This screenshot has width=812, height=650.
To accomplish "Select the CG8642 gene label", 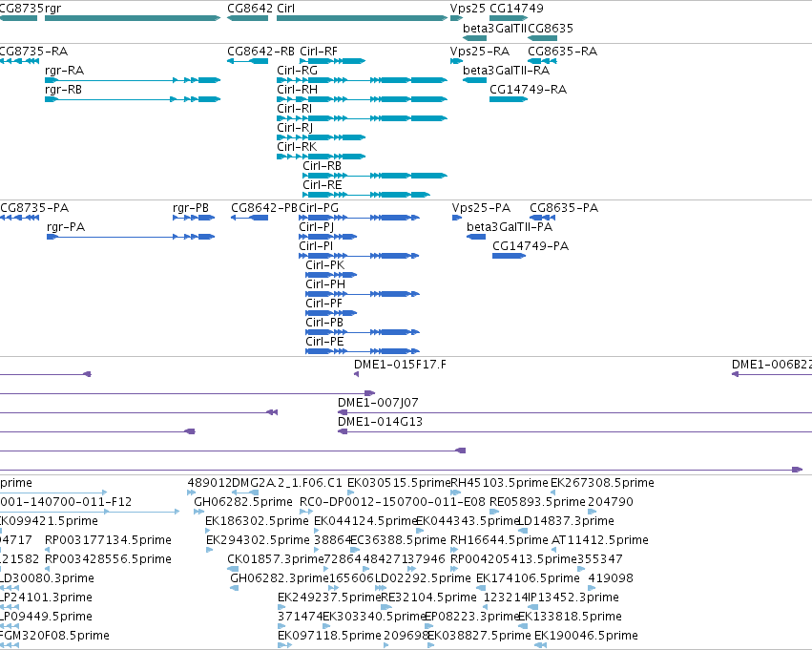I will [x=250, y=9].
